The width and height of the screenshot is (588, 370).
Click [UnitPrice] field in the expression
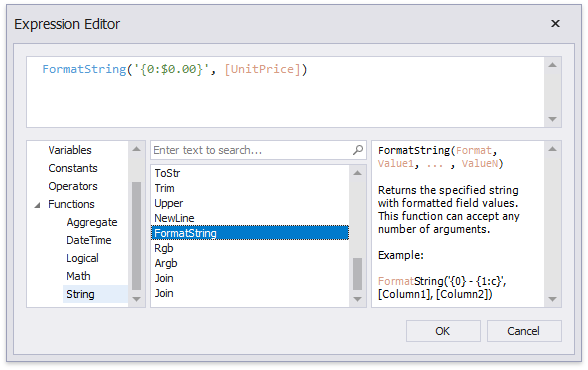(x=262, y=69)
